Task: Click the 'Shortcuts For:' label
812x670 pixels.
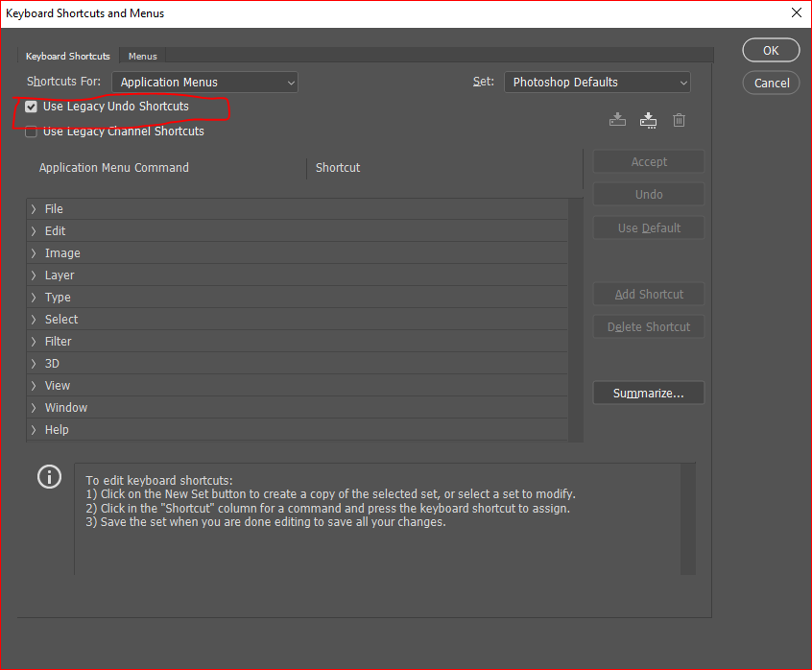Action: [63, 82]
